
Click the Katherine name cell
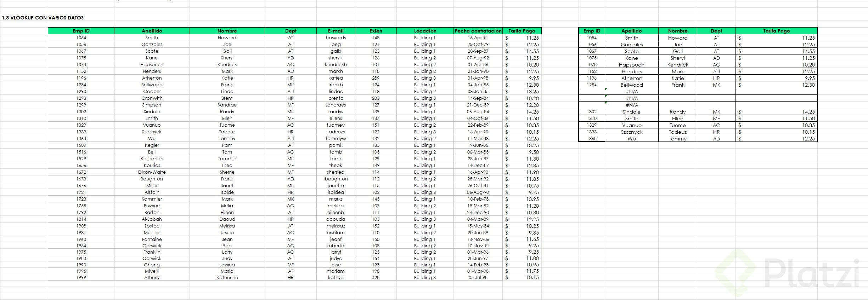coord(227,278)
